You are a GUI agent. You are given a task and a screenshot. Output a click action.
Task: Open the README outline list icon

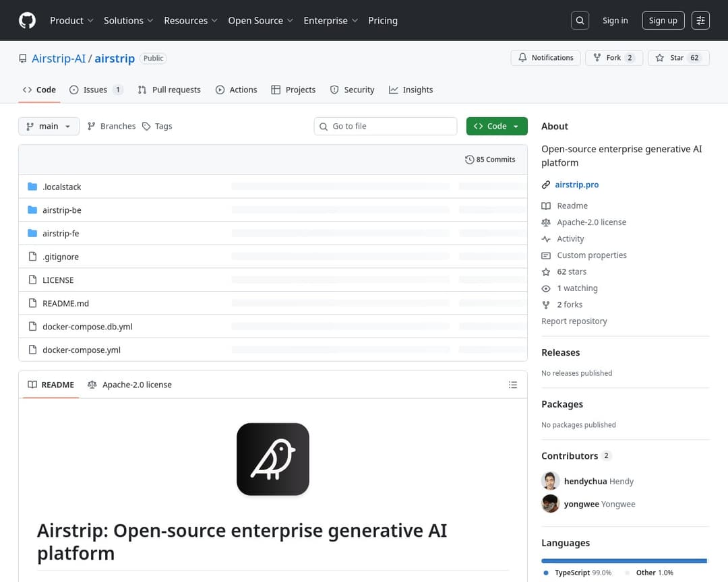[513, 385]
